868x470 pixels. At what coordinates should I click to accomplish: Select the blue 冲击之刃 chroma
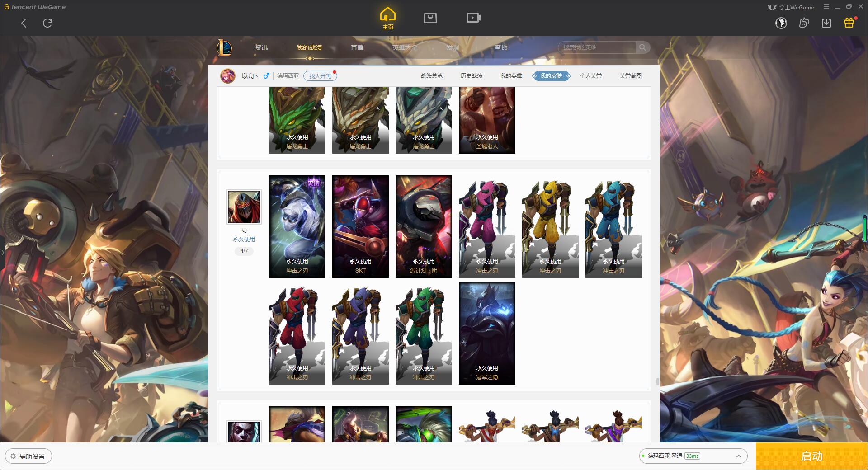[613, 226]
